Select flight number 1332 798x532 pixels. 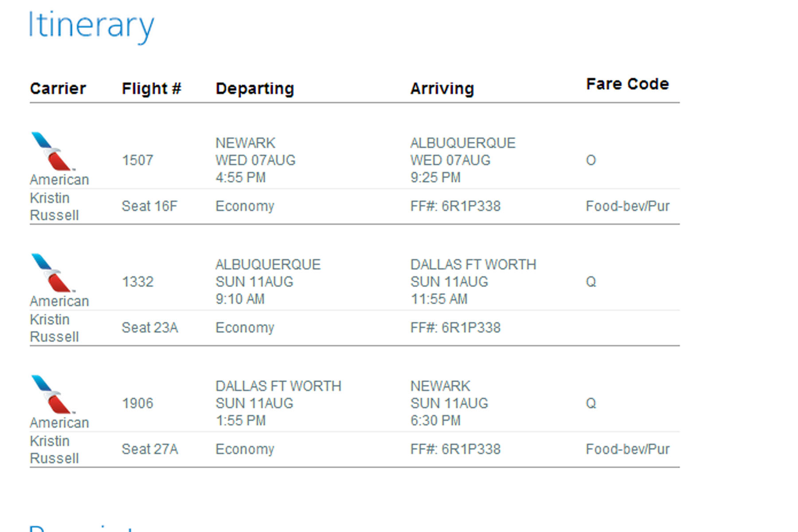[137, 282]
